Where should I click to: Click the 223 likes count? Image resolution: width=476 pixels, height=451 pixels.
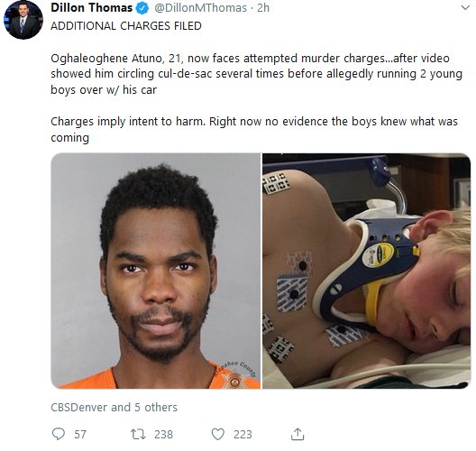243,434
